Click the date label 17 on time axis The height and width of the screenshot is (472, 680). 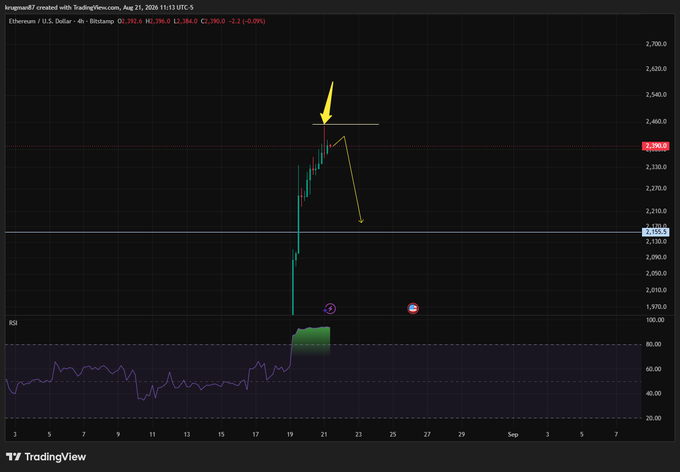(255, 434)
